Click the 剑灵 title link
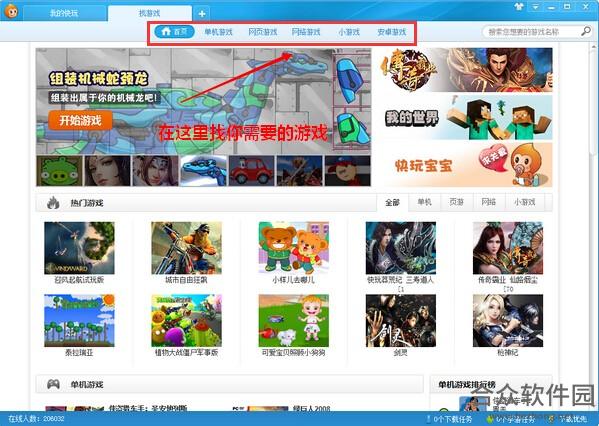Image resolution: width=599 pixels, height=426 pixels. pos(400,353)
